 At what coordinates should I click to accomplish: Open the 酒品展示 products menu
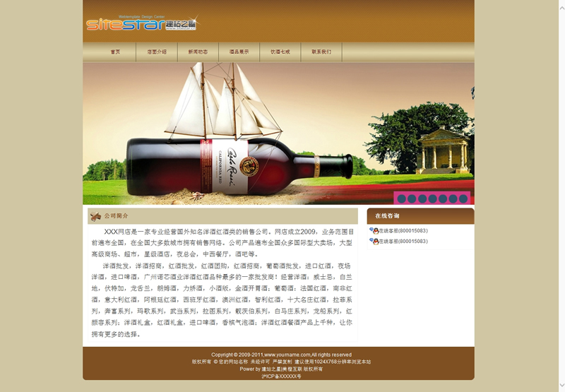pyautogui.click(x=239, y=52)
